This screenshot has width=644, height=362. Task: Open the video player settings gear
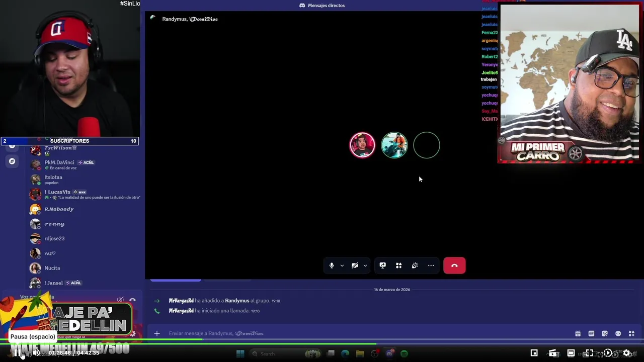tap(626, 353)
